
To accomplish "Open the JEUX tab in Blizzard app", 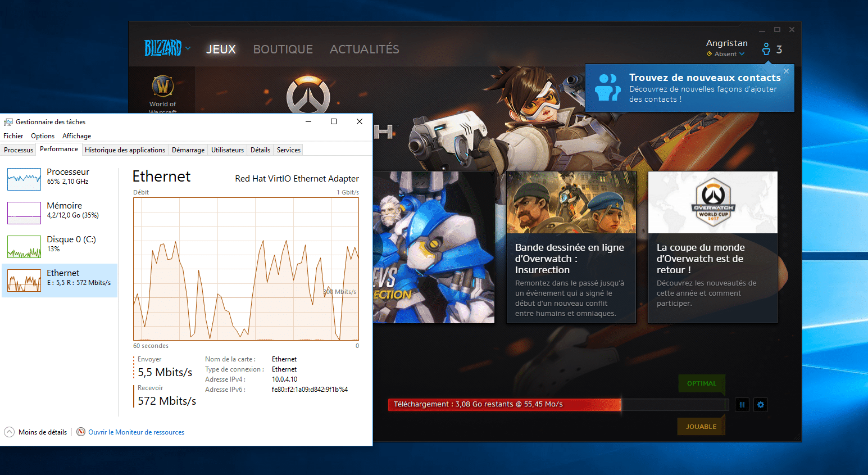I will (221, 49).
